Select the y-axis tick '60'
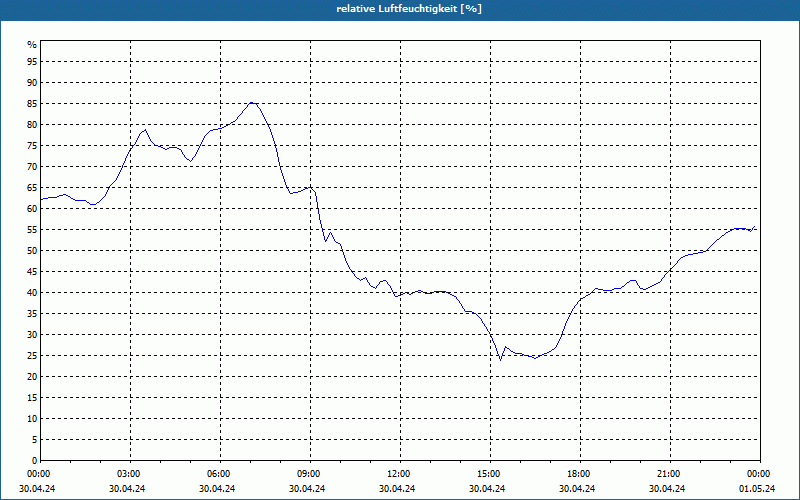 (x=32, y=209)
